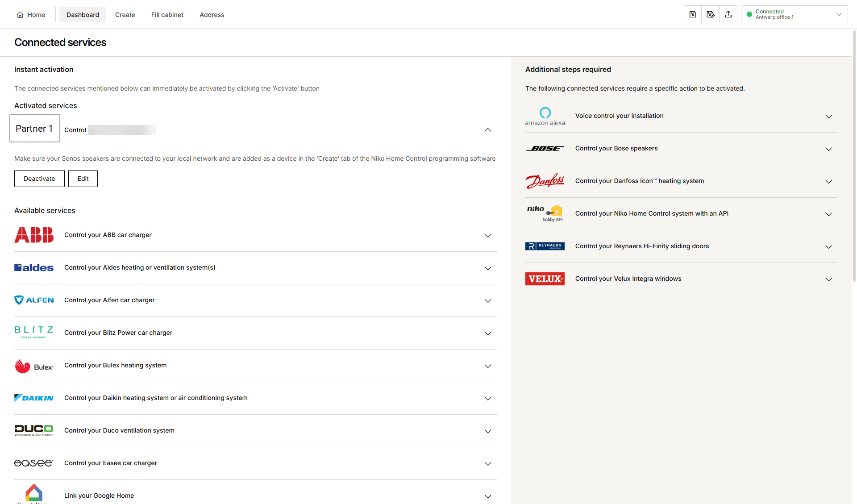Expand the Blitz Power car charger row

tap(488, 333)
